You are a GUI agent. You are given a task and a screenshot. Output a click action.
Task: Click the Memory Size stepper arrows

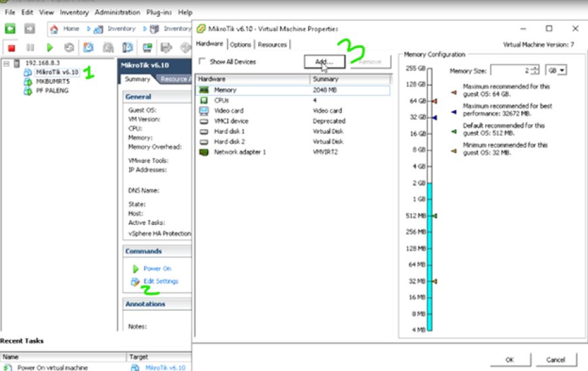[535, 70]
